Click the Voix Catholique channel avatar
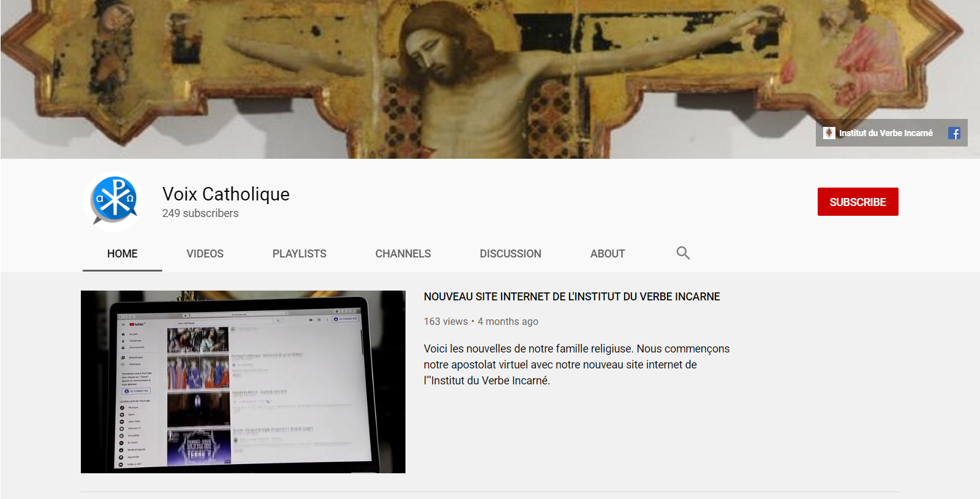 coord(113,201)
